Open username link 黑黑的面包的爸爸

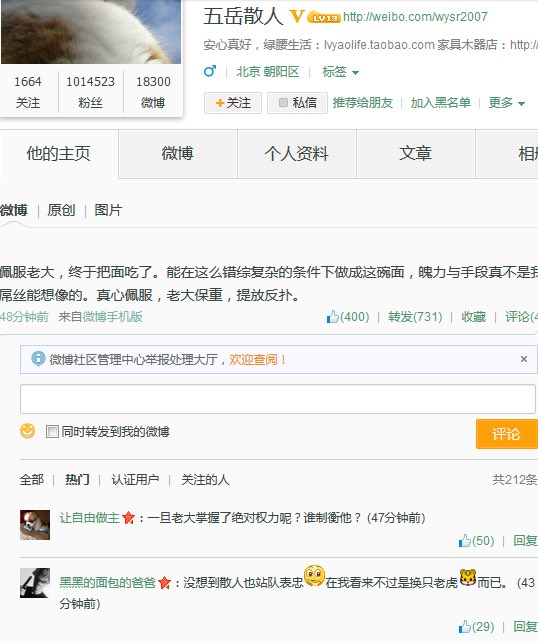pyautogui.click(x=107, y=582)
